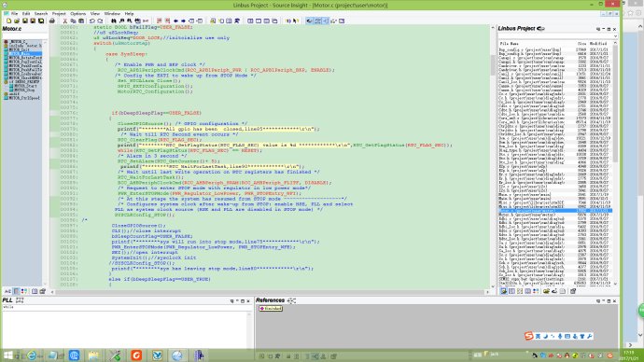
Task: Create a new file from toolbar
Action: (9, 21)
